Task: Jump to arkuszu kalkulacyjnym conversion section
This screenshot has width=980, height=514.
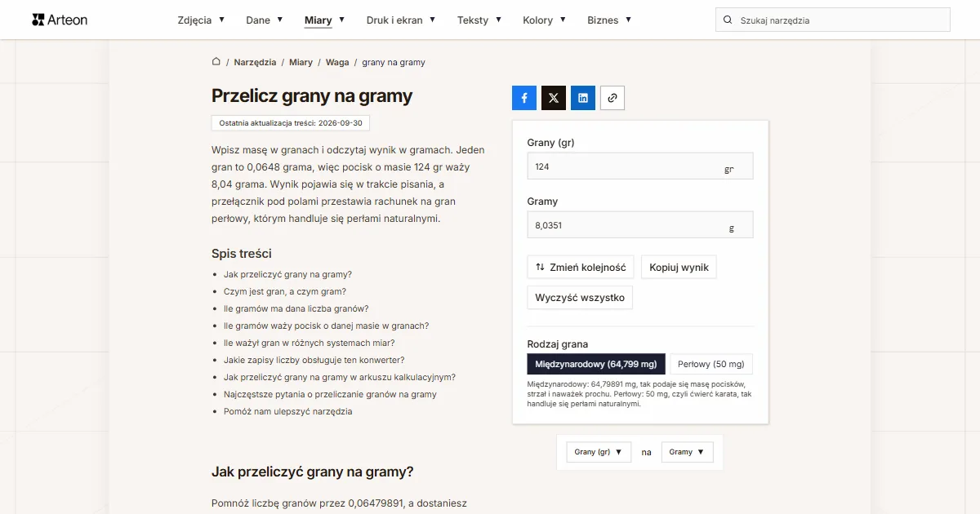Action: tap(340, 377)
